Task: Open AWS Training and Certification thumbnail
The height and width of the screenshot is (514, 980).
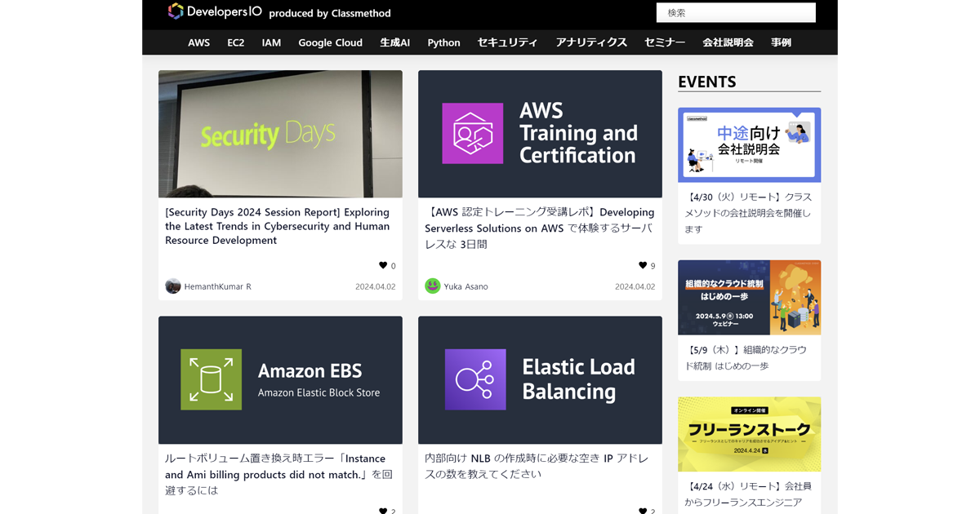Action: point(540,134)
